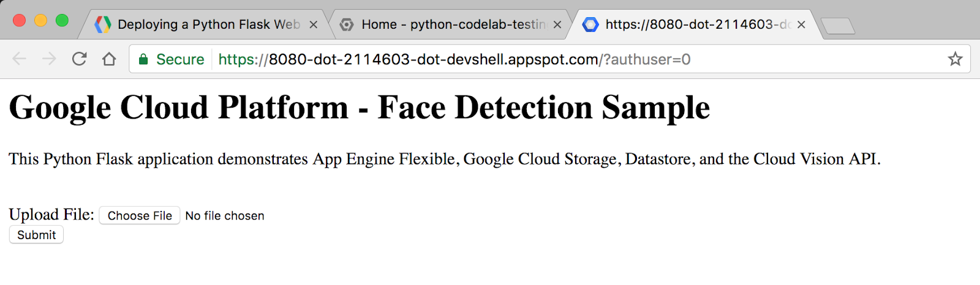
Task: Bookmark page with star icon
Action: pos(955,59)
